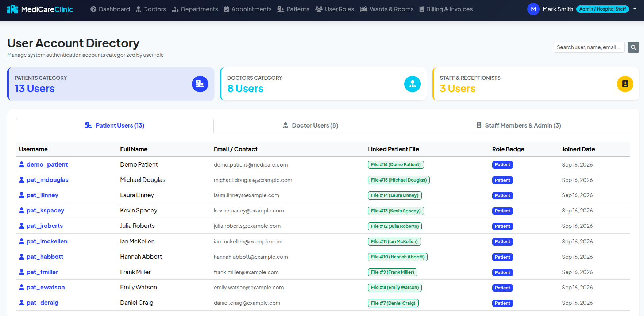Open File #9 (Frank Miller) badge
The image size is (644, 316).
pos(393,272)
